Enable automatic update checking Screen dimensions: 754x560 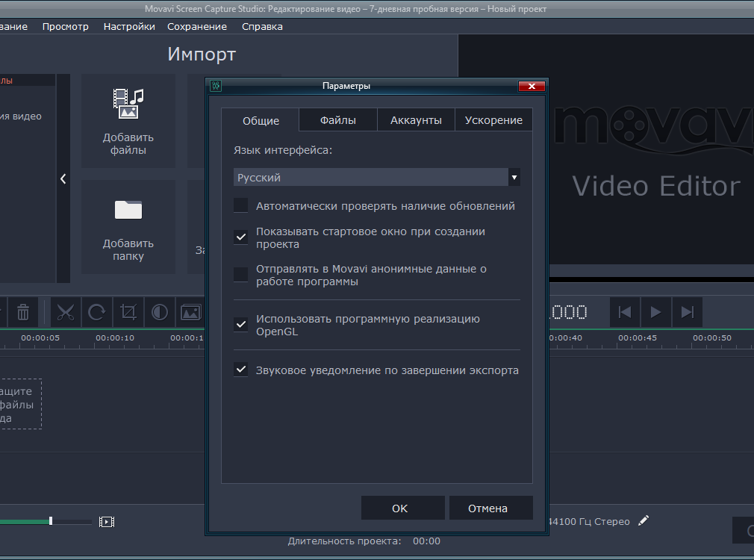coord(241,205)
